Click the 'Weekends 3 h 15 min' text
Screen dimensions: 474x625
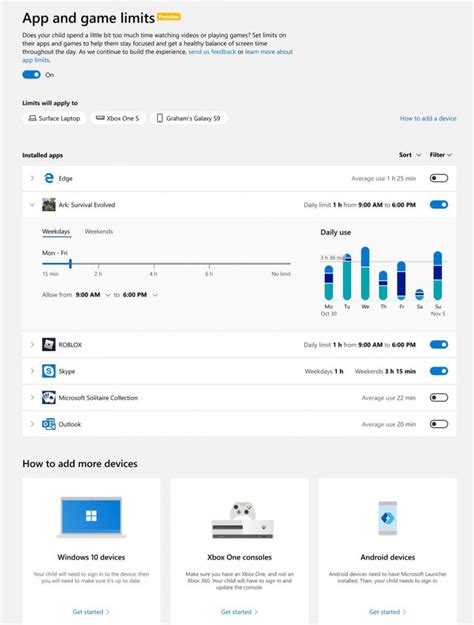[x=385, y=371]
